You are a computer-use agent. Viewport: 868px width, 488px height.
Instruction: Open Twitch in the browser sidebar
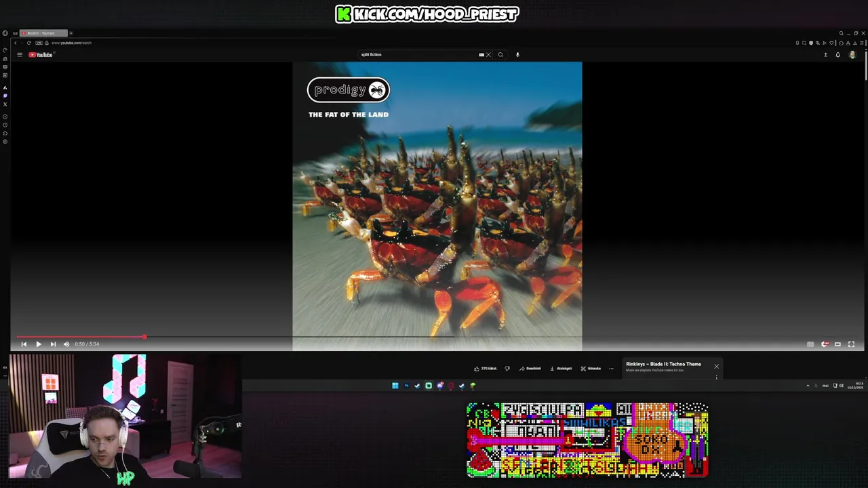point(5,96)
